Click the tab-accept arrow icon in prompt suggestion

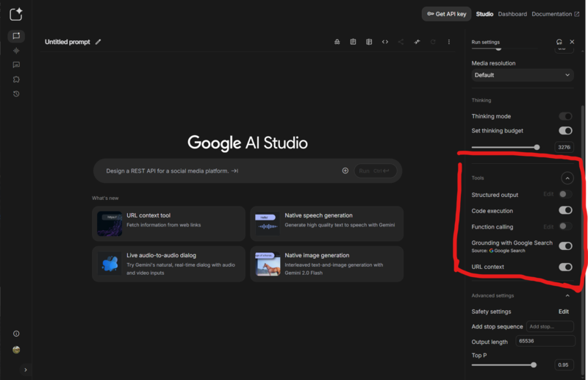point(234,171)
